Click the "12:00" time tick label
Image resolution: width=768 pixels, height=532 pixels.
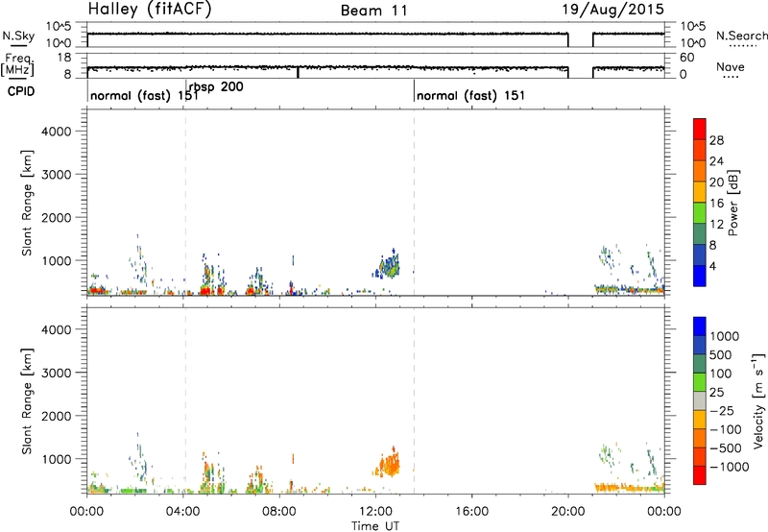coord(375,512)
